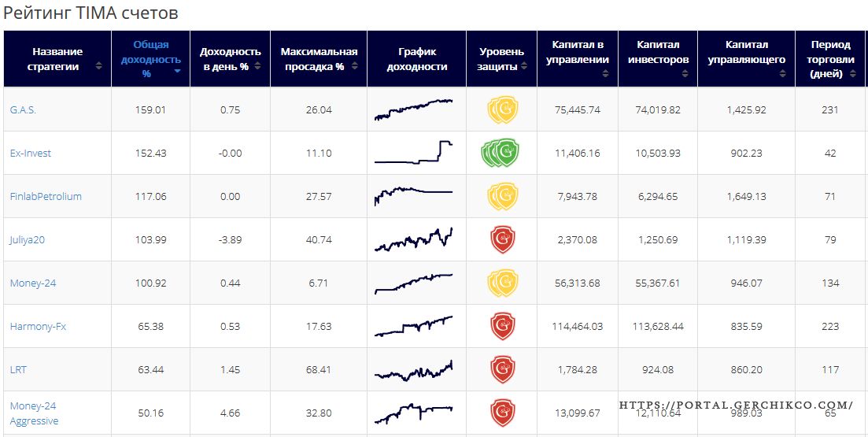
Task: View the G.A.S. profitability chart thumbnail
Action: (414, 109)
